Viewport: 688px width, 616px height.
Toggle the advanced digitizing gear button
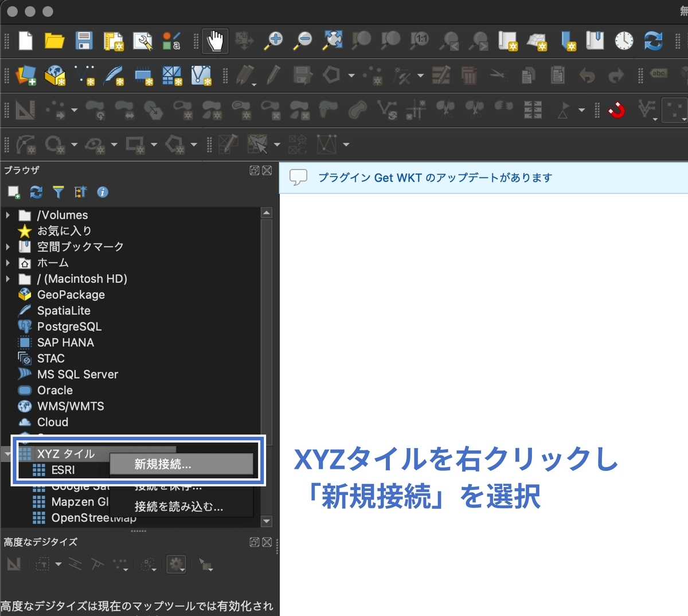[177, 564]
